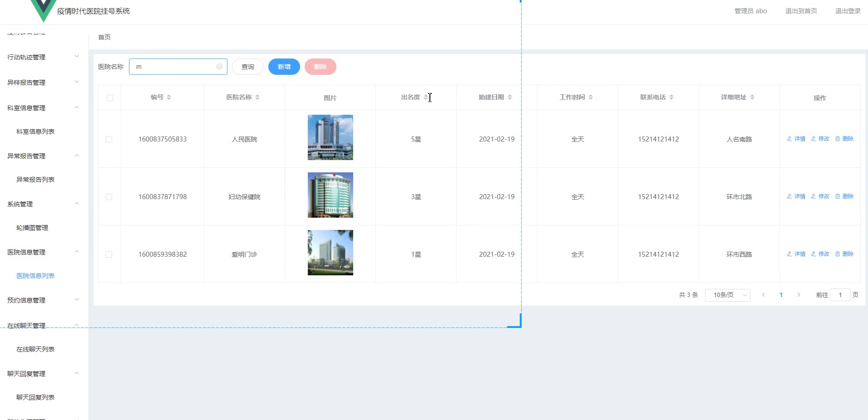Check the row checkbox for 人民医院
This screenshot has width=868, height=420.
109,139
